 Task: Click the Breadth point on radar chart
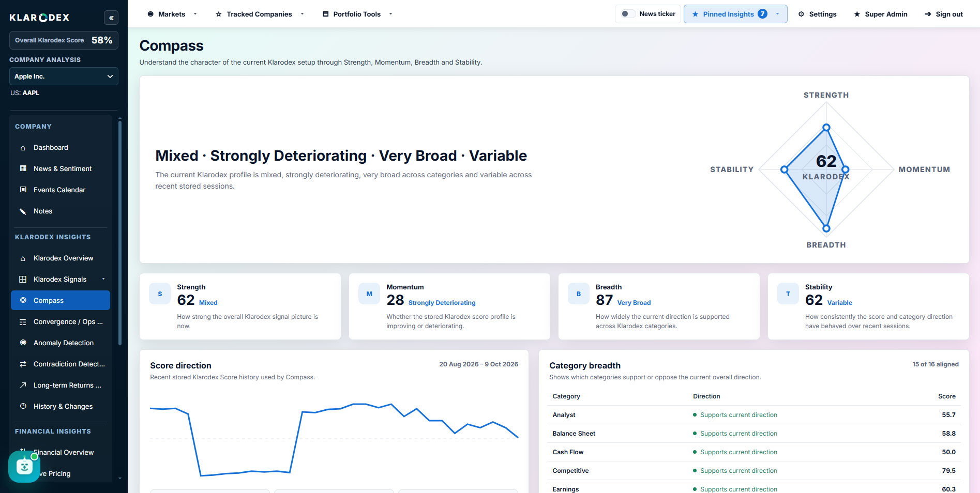pos(826,228)
